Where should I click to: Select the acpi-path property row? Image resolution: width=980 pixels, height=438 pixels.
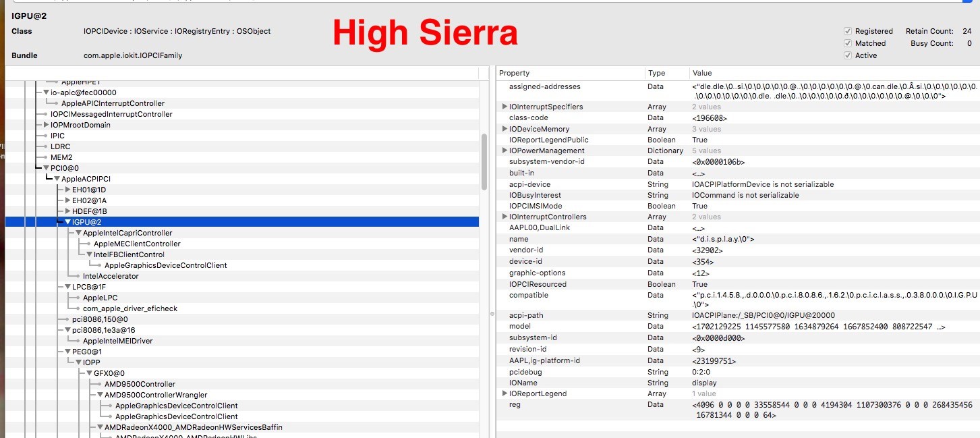pos(738,315)
